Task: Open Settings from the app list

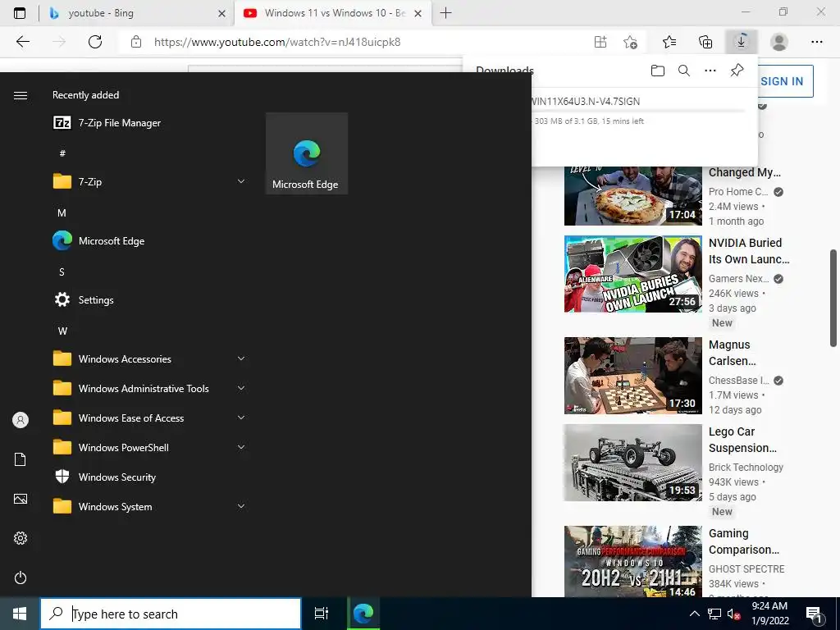Action: pyautogui.click(x=150, y=300)
